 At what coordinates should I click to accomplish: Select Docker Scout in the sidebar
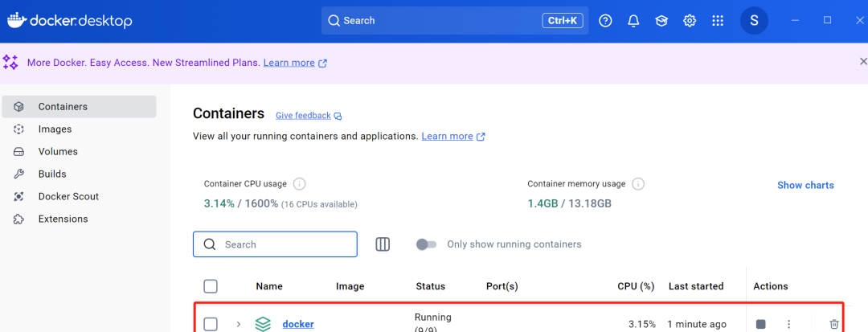click(79, 196)
